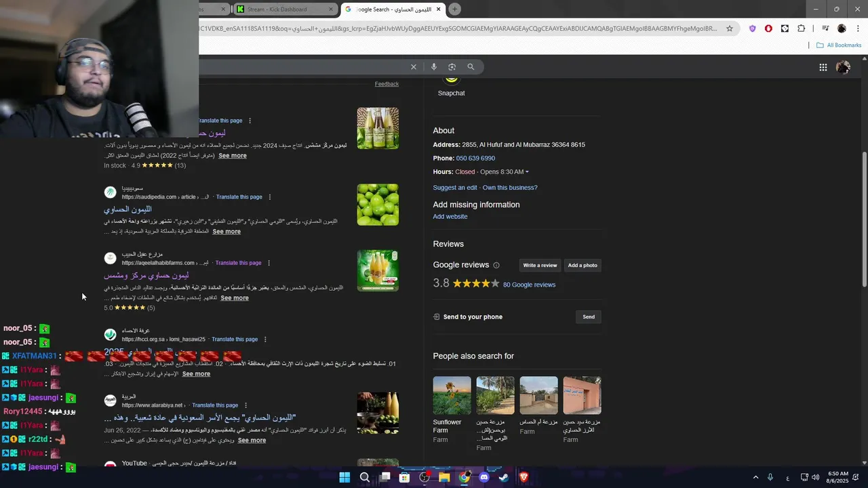Search by image with Lens icon
868x488 pixels.
tap(452, 66)
